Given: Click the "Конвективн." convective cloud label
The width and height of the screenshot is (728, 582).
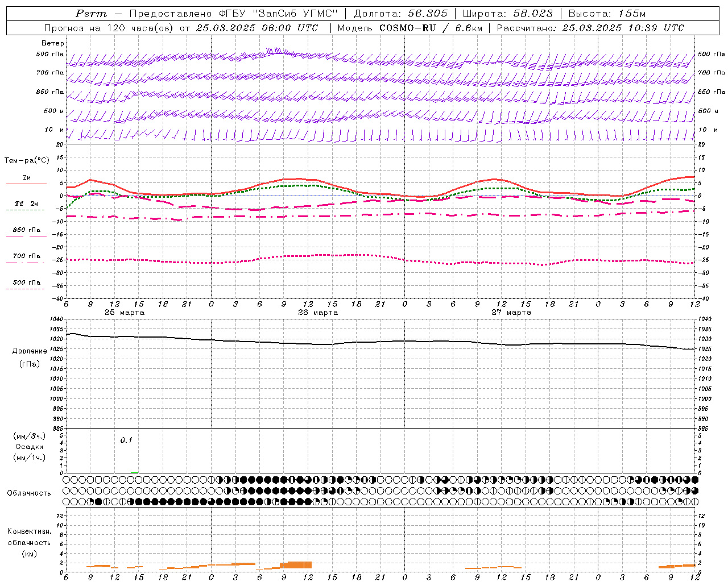Looking at the screenshot, I should pos(29,531).
